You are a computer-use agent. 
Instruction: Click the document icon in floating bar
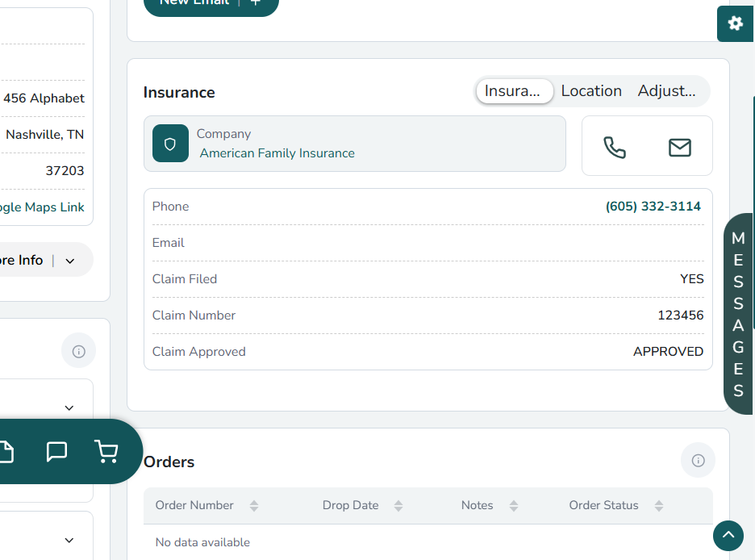tap(6, 452)
